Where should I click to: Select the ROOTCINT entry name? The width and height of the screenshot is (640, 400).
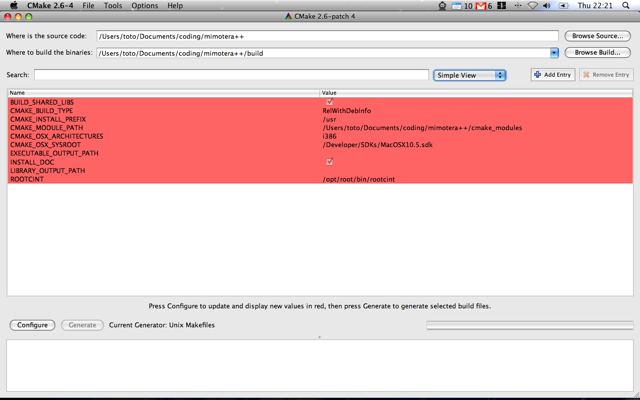click(27, 179)
